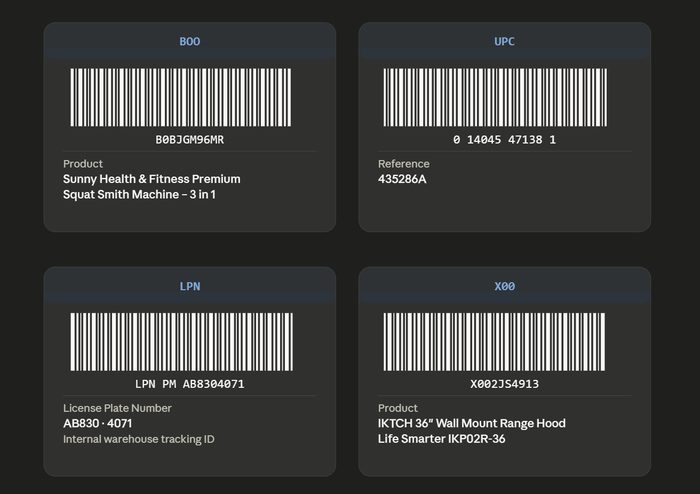Click the UPC card header label
Viewport: 700px width, 494px height.
point(504,42)
